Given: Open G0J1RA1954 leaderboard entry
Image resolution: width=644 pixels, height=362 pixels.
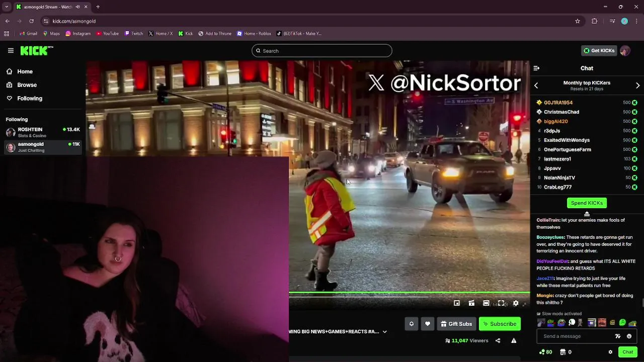Looking at the screenshot, I should 587,103.
